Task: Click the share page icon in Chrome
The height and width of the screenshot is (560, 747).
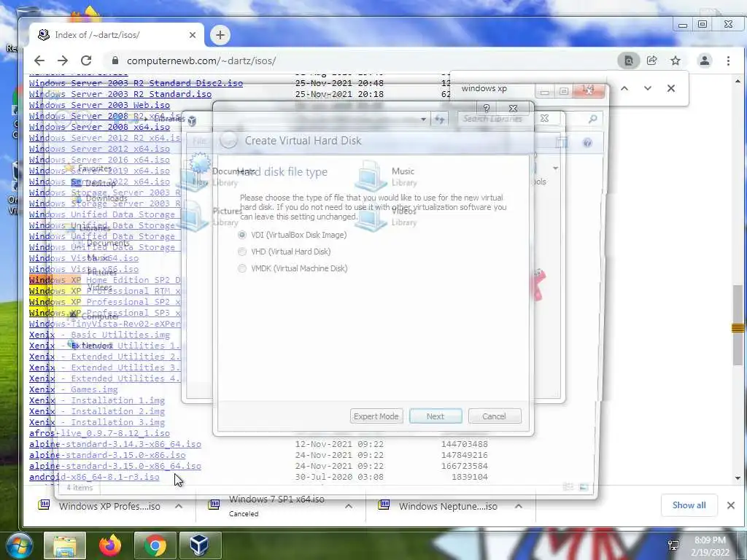Action: pyautogui.click(x=651, y=61)
